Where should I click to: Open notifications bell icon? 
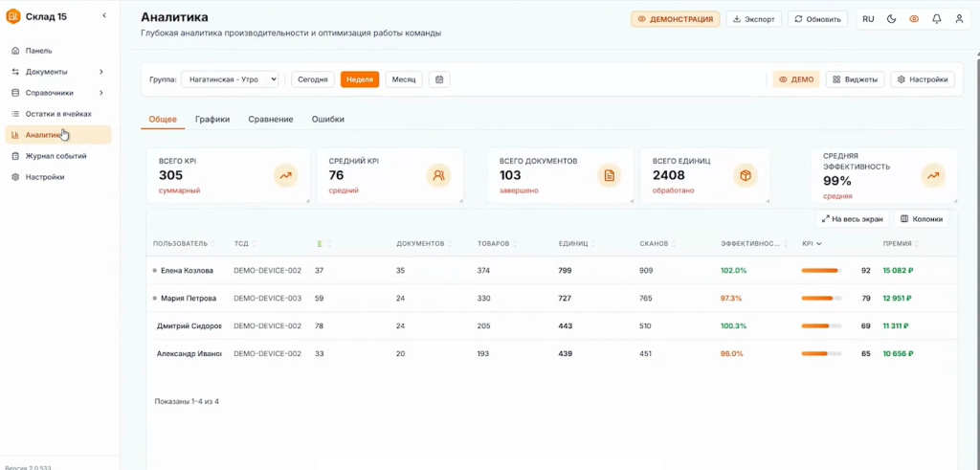(x=936, y=19)
